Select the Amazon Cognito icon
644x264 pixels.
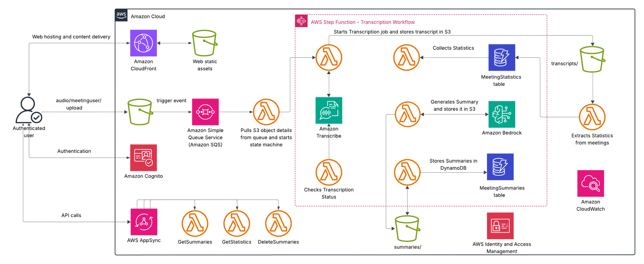click(x=143, y=158)
